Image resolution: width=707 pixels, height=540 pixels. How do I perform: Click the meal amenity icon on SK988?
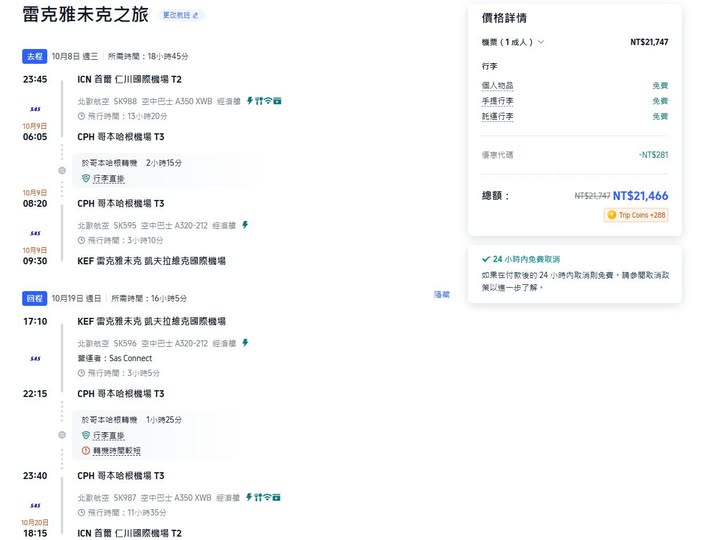click(258, 101)
